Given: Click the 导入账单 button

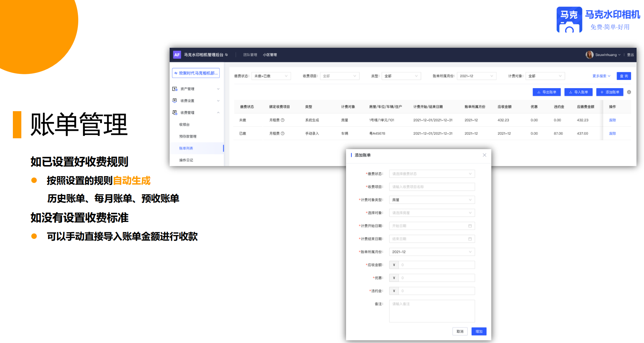Looking at the screenshot, I should coord(578,92).
